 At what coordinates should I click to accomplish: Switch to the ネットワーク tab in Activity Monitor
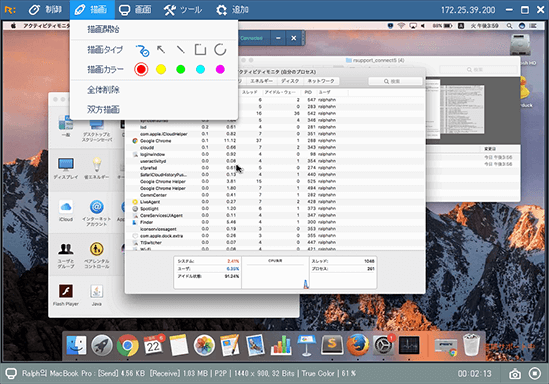[x=321, y=81]
